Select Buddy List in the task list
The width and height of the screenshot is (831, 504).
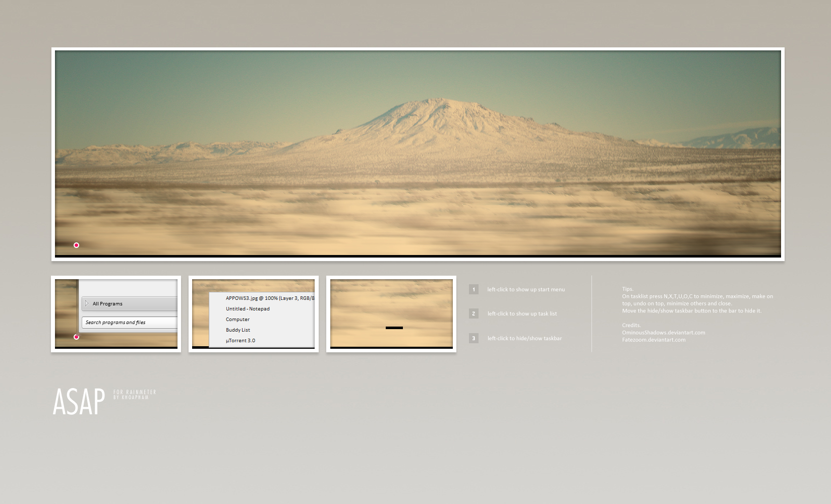pos(238,330)
